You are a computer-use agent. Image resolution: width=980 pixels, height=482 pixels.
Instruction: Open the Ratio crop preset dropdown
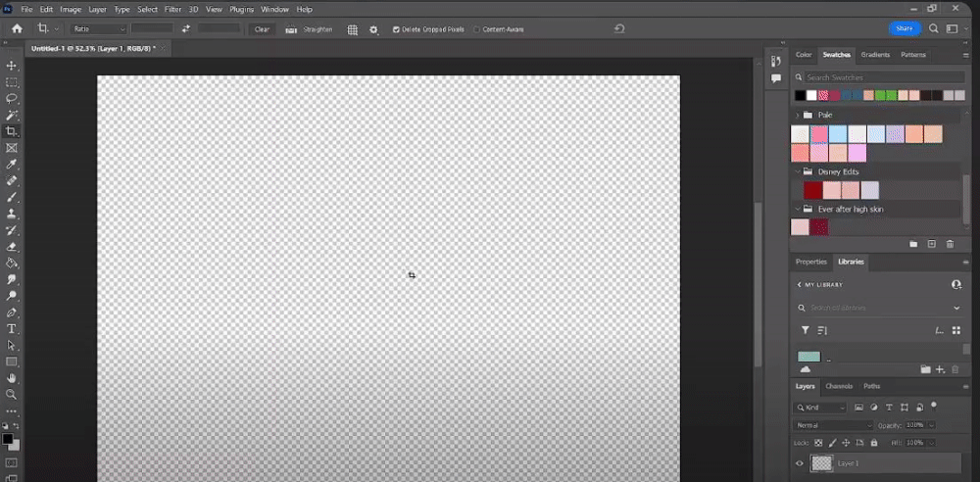tap(99, 28)
